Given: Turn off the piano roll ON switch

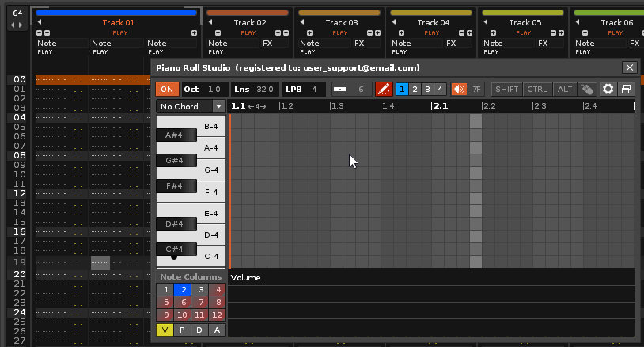Looking at the screenshot, I should [x=167, y=90].
